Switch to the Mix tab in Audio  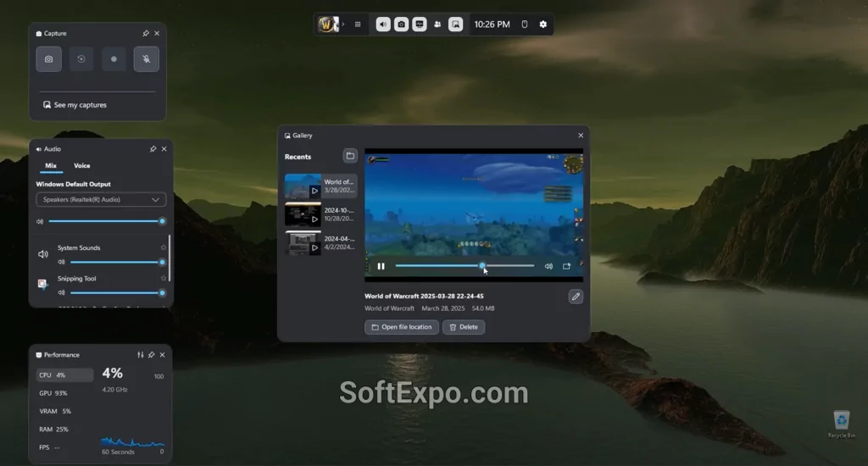click(x=51, y=165)
